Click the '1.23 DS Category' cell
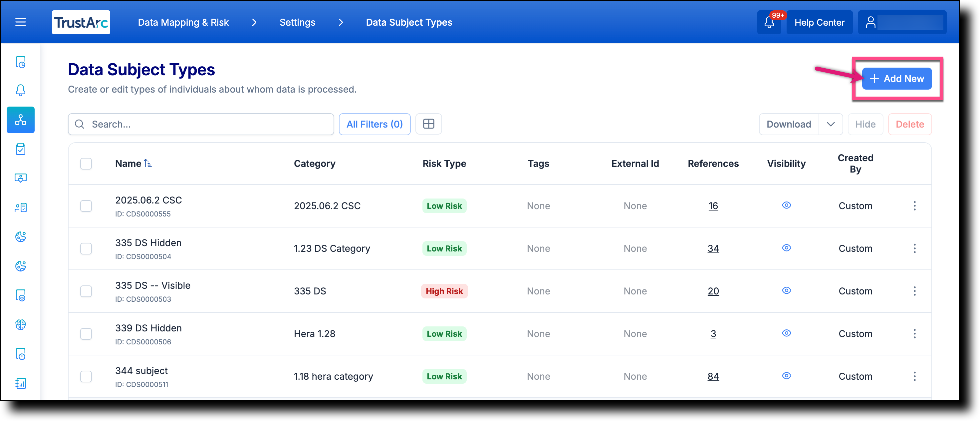Viewport: 980px width, 421px height. click(x=332, y=248)
